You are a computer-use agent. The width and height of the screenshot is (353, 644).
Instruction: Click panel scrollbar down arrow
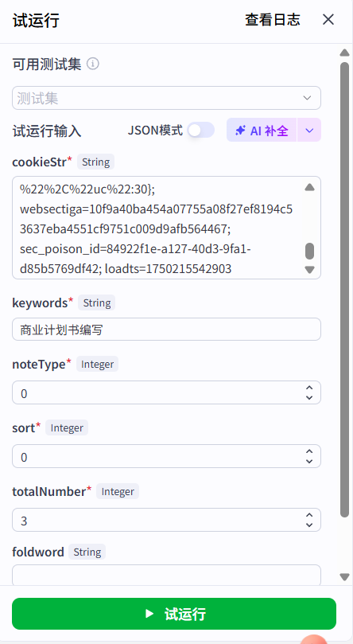point(344,577)
